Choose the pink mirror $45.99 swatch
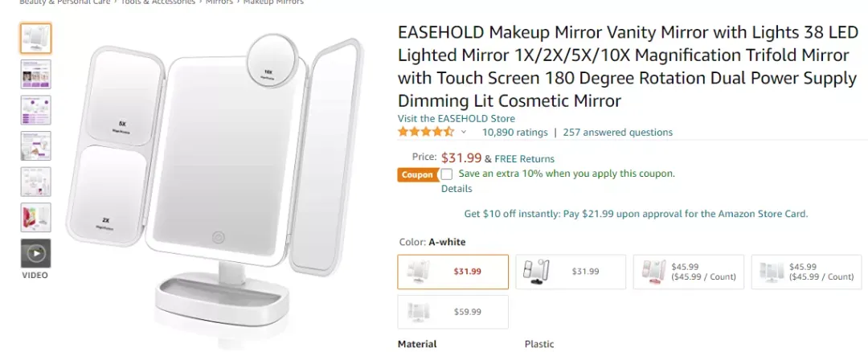This screenshot has height=352, width=868. tap(689, 272)
